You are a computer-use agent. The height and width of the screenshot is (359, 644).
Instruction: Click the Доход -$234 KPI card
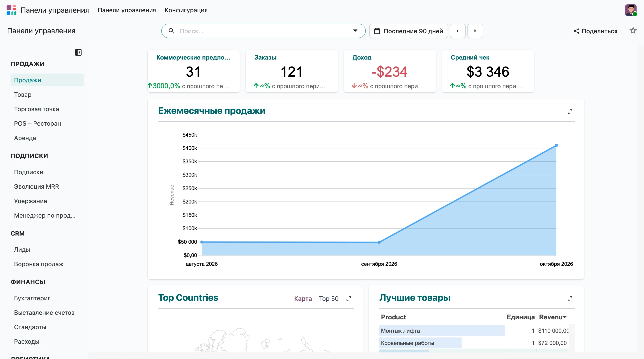[x=390, y=71]
